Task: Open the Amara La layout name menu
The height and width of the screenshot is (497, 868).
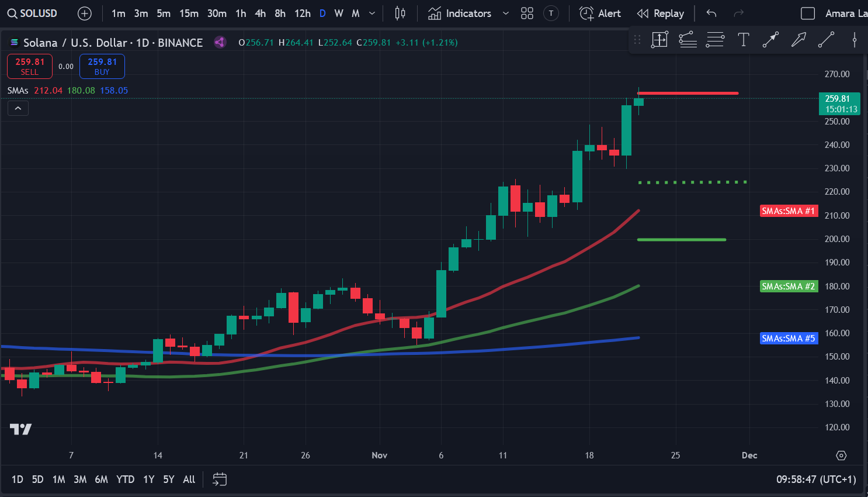Action: pos(846,13)
